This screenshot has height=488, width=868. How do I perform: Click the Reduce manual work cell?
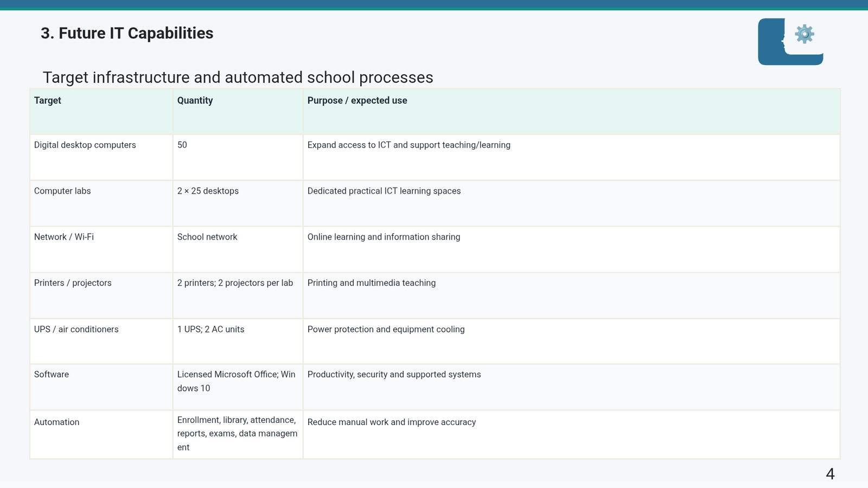[571, 435]
